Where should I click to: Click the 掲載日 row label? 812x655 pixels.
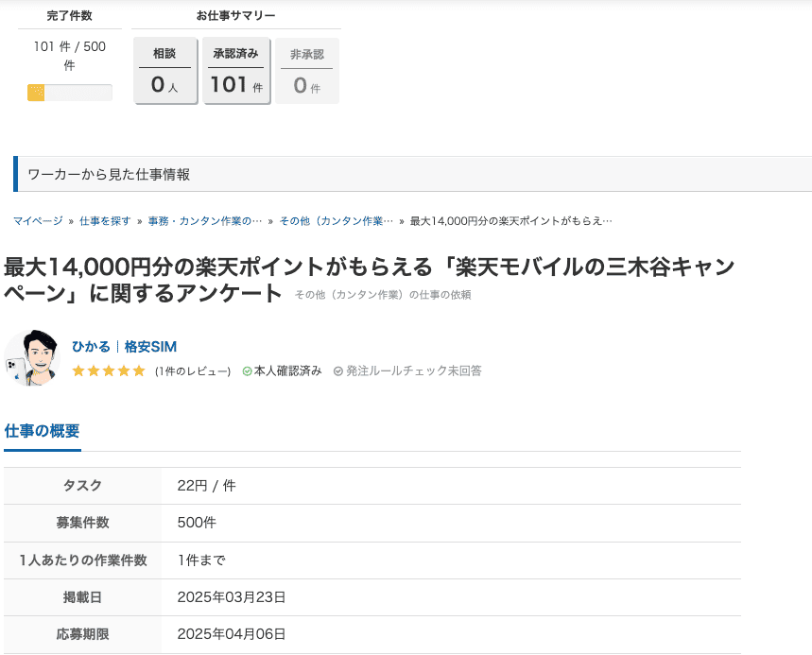(x=82, y=597)
